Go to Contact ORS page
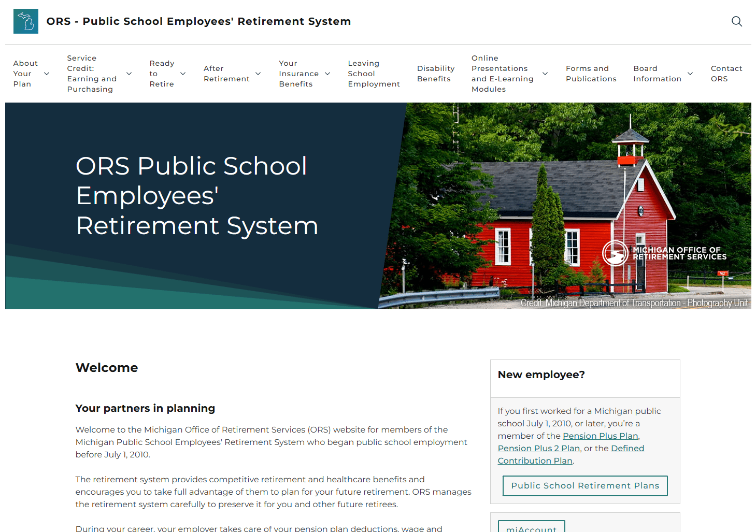This screenshot has height=532, width=756. point(726,74)
